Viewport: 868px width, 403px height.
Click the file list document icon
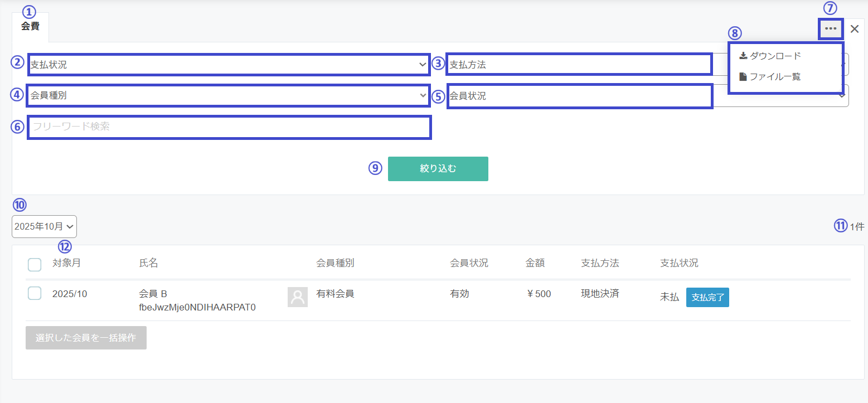(x=743, y=76)
